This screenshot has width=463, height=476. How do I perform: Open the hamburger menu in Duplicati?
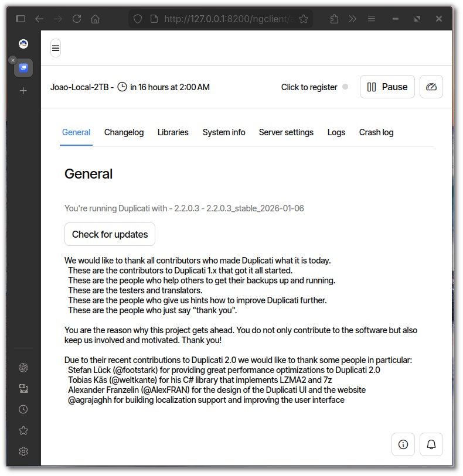(56, 48)
